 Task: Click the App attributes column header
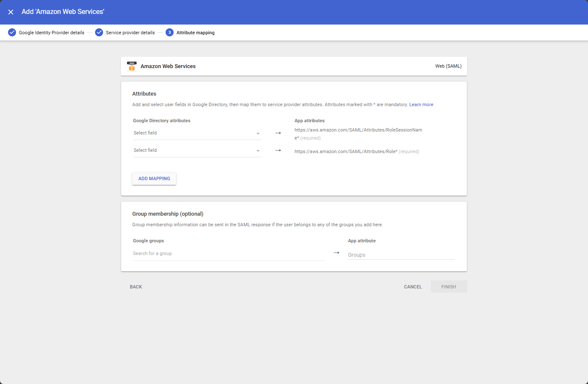[310, 121]
